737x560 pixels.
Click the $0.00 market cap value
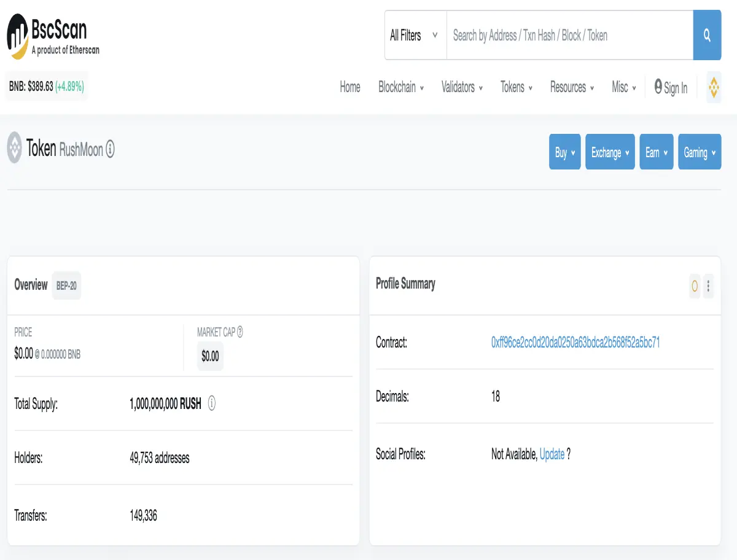[210, 357]
